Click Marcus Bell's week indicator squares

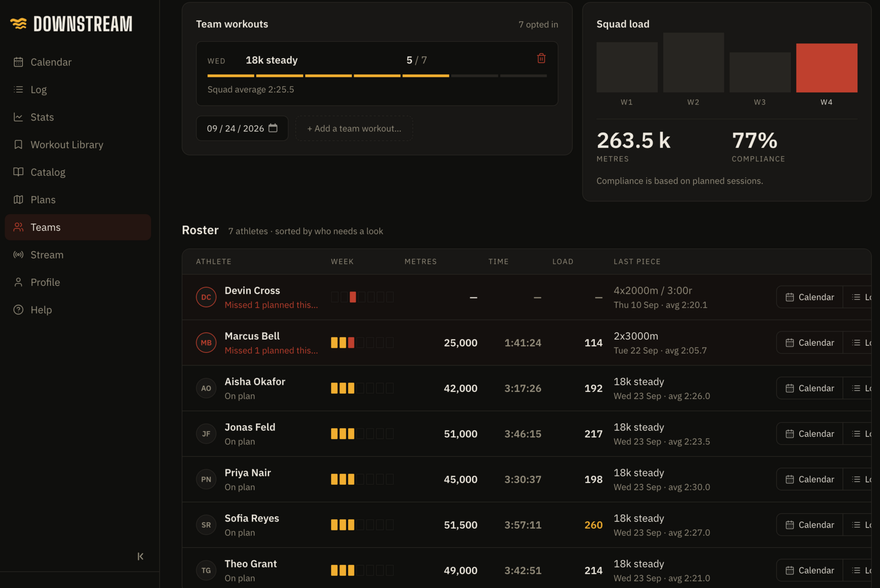(362, 342)
